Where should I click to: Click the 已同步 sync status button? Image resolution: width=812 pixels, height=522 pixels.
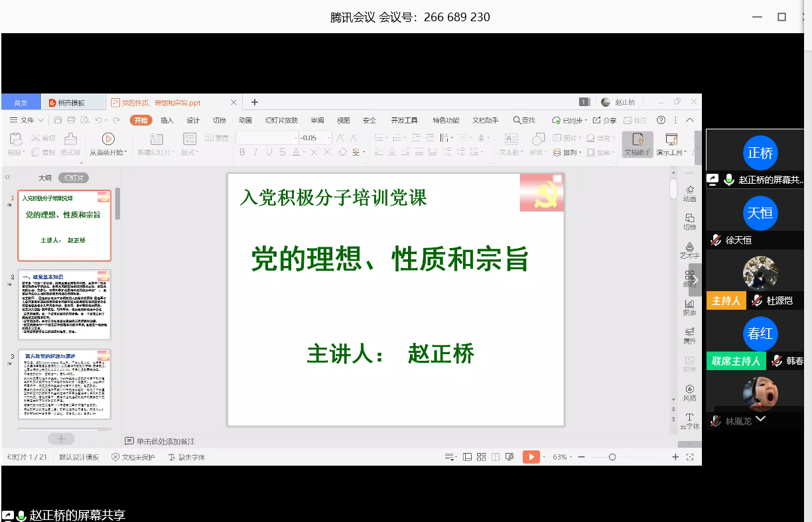[569, 120]
